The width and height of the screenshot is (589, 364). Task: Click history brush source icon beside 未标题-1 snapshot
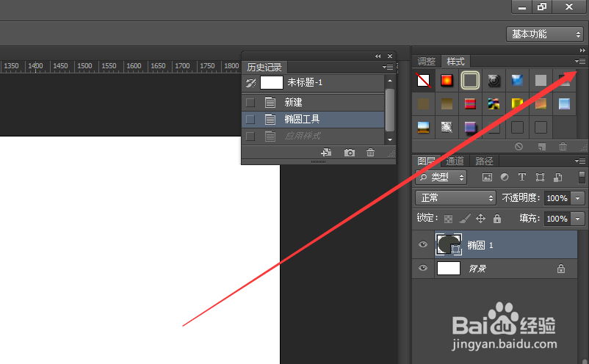click(250, 82)
